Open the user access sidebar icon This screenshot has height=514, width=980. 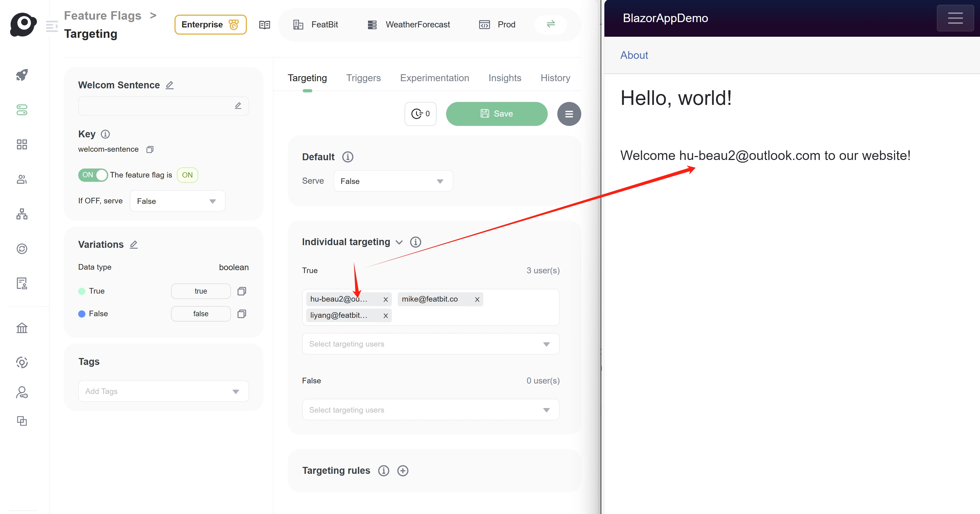[x=22, y=393]
